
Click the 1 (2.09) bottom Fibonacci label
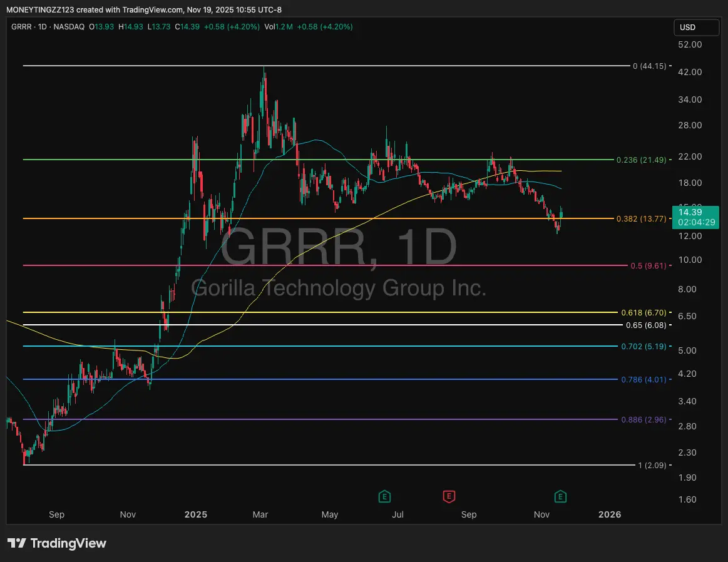pos(652,465)
